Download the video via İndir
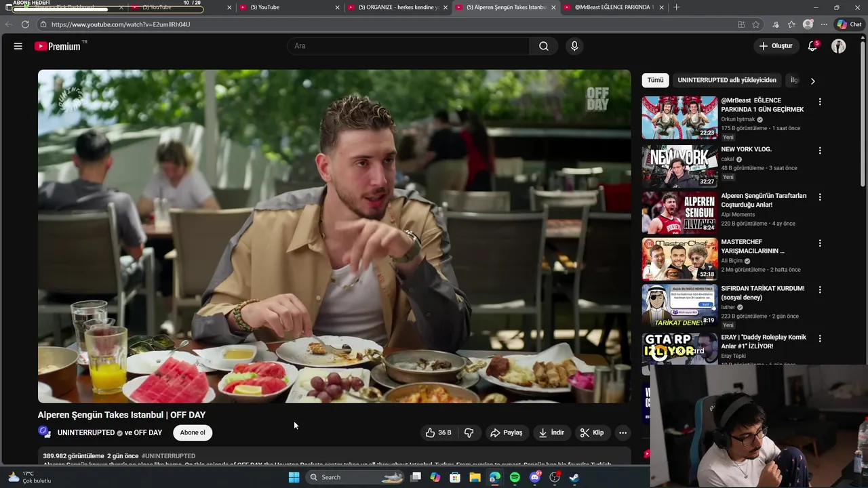This screenshot has width=868, height=488. (x=551, y=432)
